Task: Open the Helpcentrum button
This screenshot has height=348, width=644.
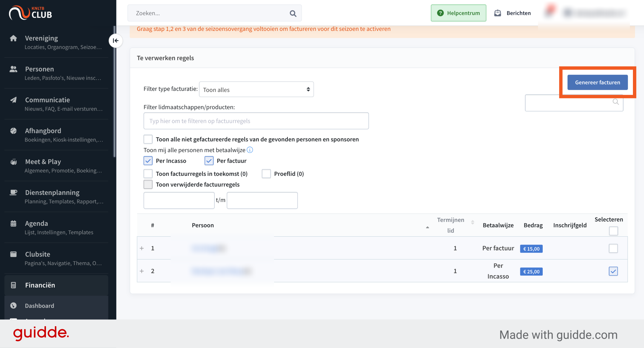Action: 458,13
